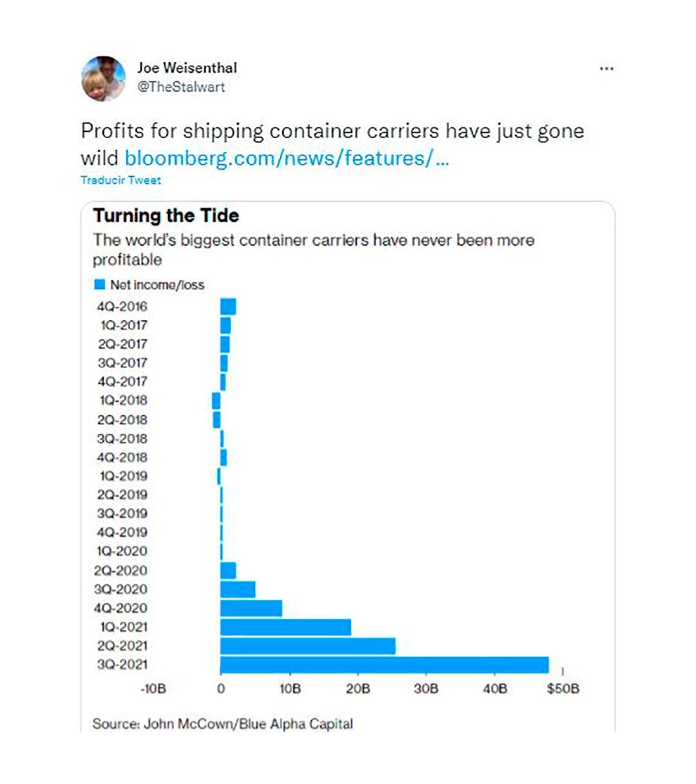Open the bloomberg.com/news/features link
Viewport: 696px width, 784px height.
point(286,158)
